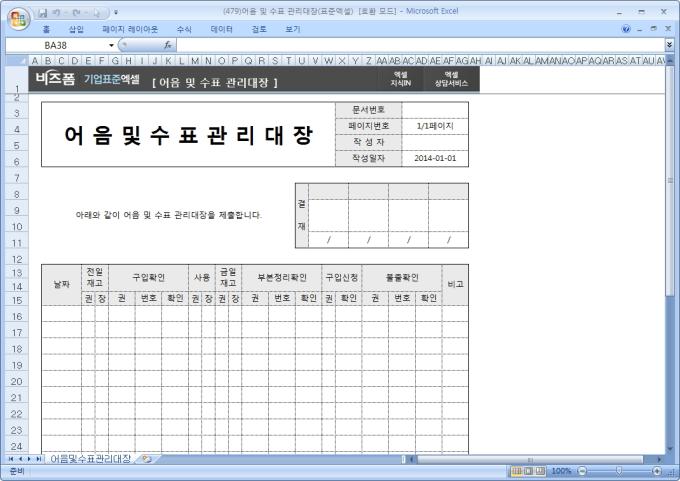Click the 날짜 column header cell
Image resolution: width=680 pixels, height=481 pixels.
(62, 285)
